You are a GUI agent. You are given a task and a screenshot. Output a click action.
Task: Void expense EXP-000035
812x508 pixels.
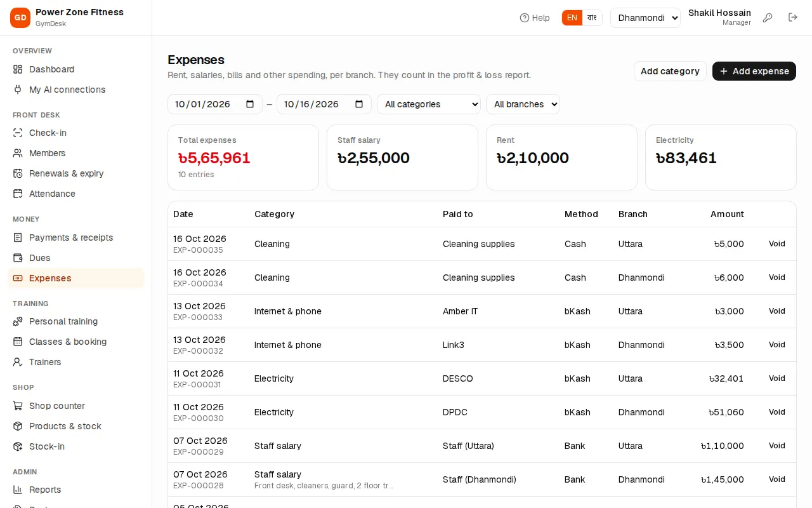pyautogui.click(x=777, y=244)
